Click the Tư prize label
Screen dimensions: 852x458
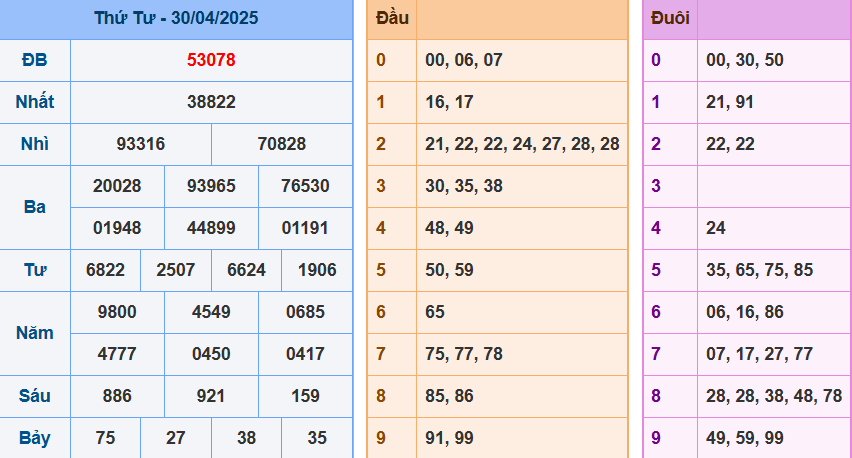[x=35, y=270]
